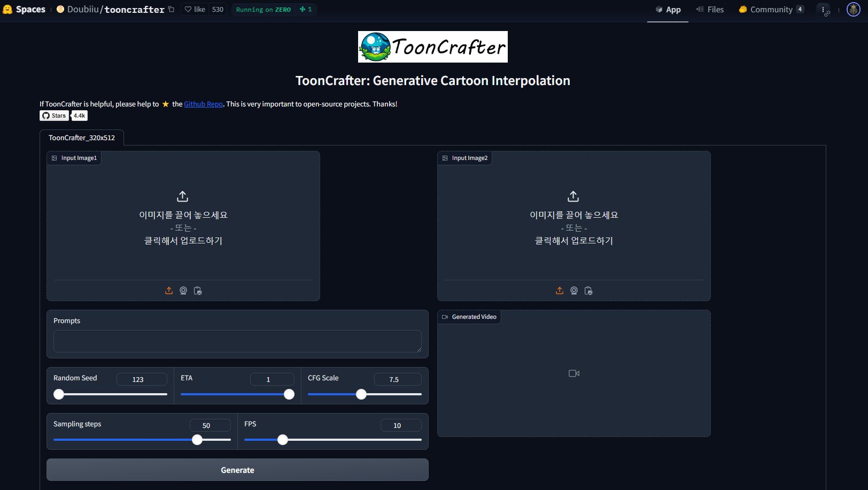Click the GitHub Stars badge
This screenshot has width=868, height=490.
55,116
